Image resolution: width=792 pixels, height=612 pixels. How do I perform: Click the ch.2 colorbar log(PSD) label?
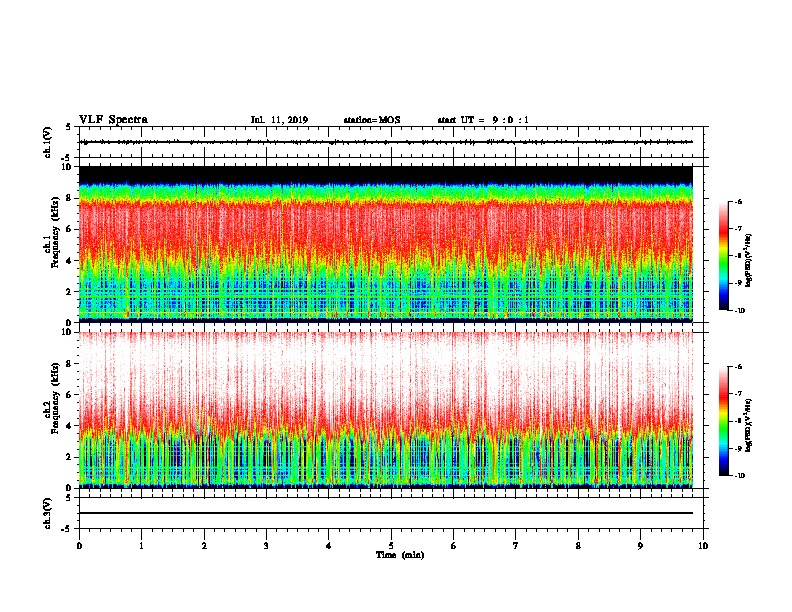click(749, 425)
